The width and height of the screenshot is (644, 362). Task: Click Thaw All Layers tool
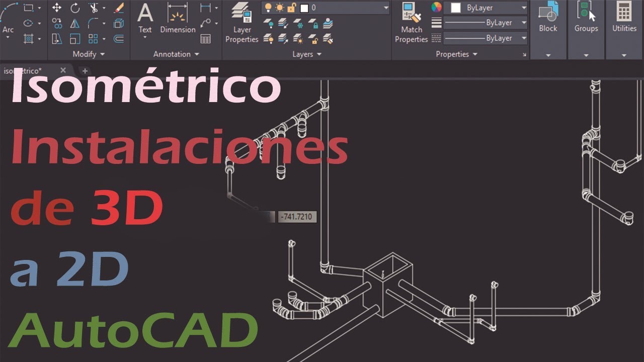(298, 38)
